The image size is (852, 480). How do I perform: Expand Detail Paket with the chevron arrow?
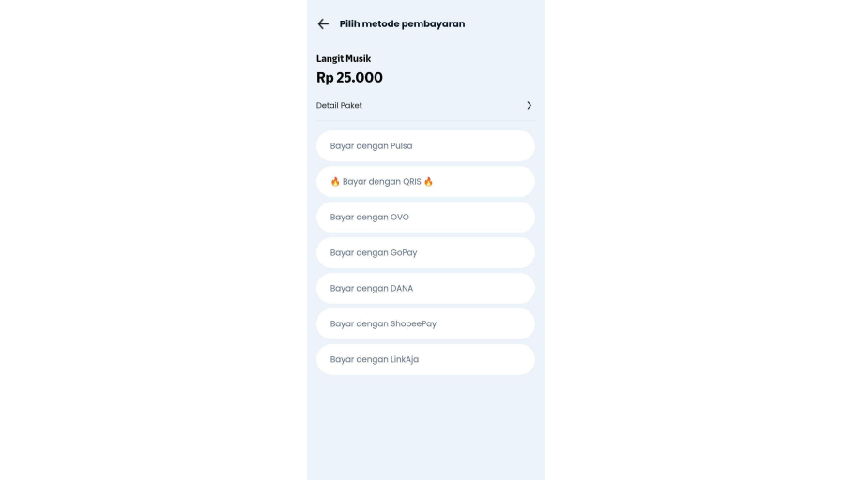529,105
